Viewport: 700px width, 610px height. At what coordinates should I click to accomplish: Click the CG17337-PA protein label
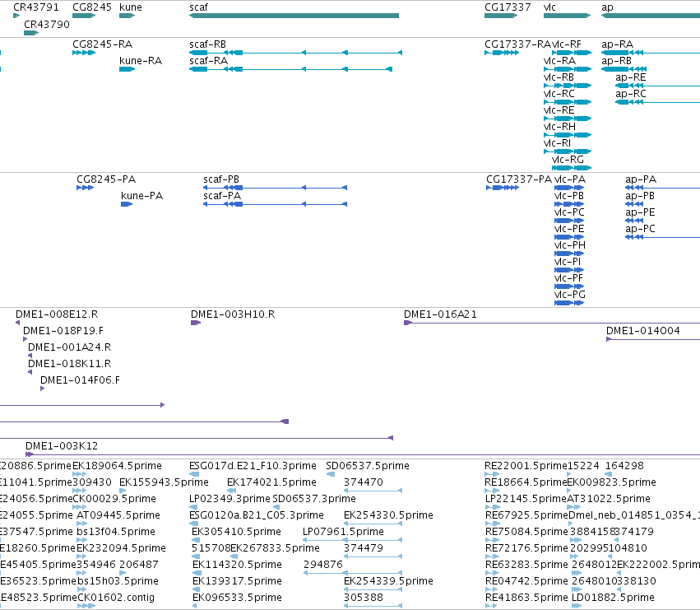[519, 179]
